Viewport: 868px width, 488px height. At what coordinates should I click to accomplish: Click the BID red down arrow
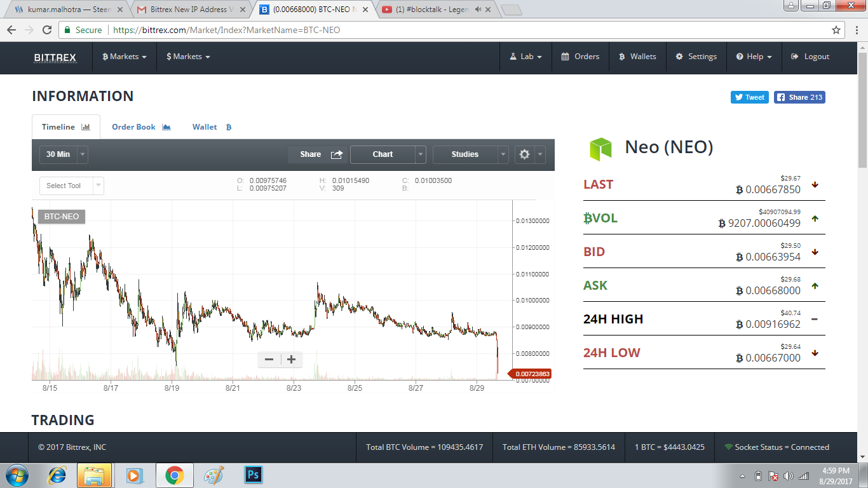pyautogui.click(x=815, y=252)
